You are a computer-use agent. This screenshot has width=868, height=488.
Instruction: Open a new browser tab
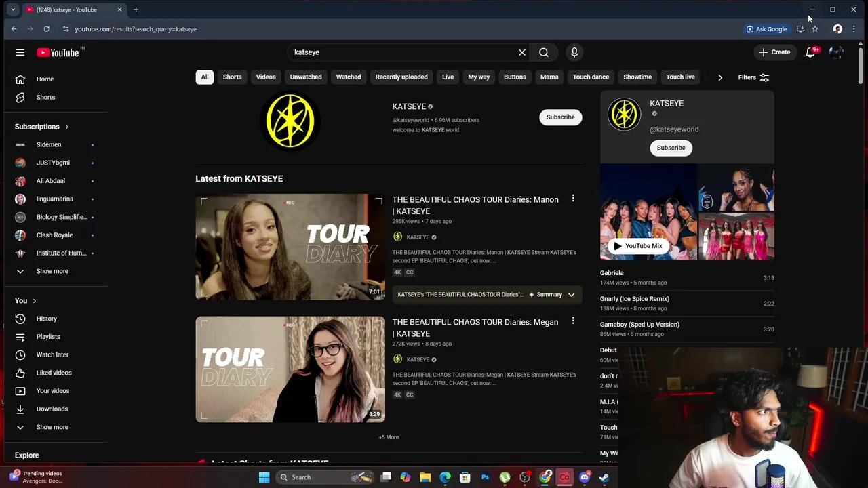click(136, 9)
